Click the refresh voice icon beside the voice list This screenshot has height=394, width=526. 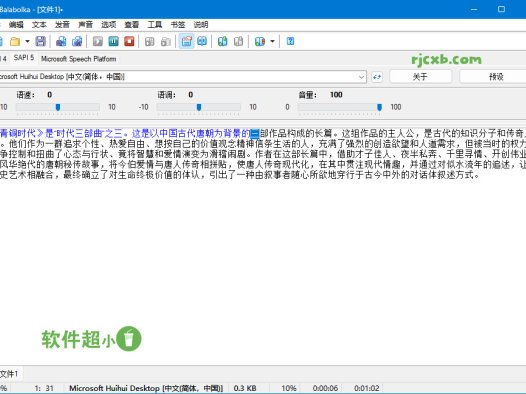pos(377,77)
